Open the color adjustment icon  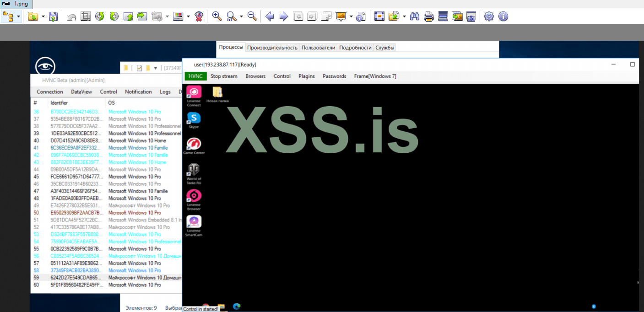(178, 17)
